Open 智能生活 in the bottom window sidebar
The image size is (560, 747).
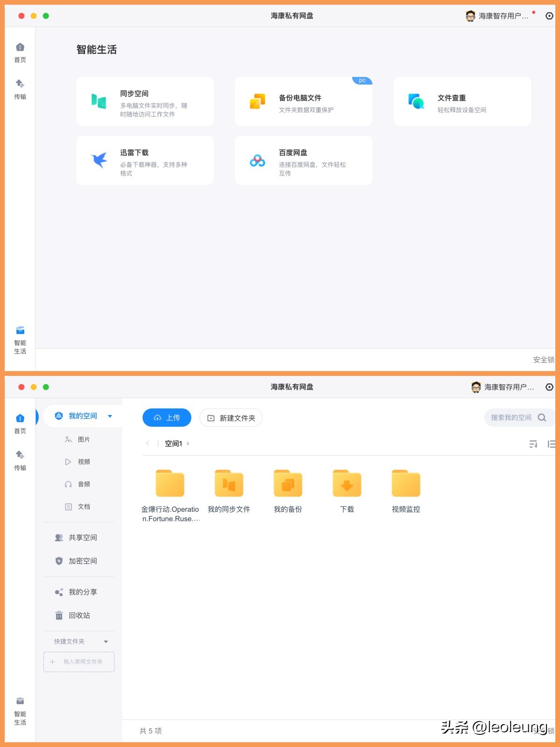coord(20,712)
